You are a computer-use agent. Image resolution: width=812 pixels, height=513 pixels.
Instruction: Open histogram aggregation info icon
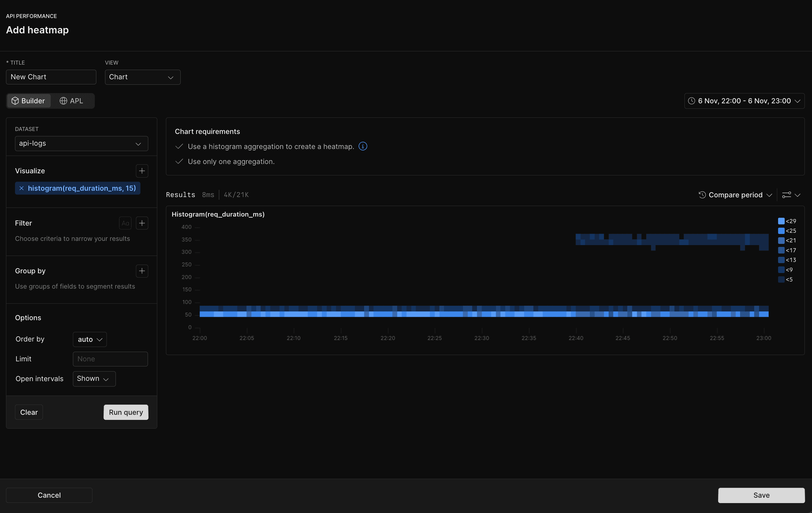363,146
